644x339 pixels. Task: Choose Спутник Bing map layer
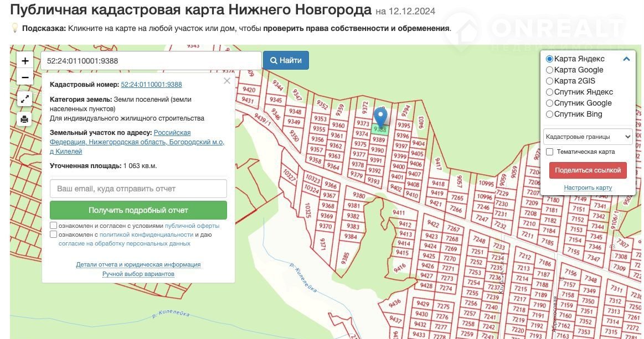point(550,114)
